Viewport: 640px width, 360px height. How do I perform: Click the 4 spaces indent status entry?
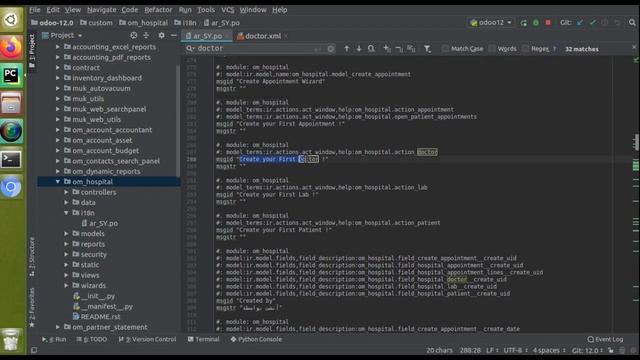tap(548, 350)
